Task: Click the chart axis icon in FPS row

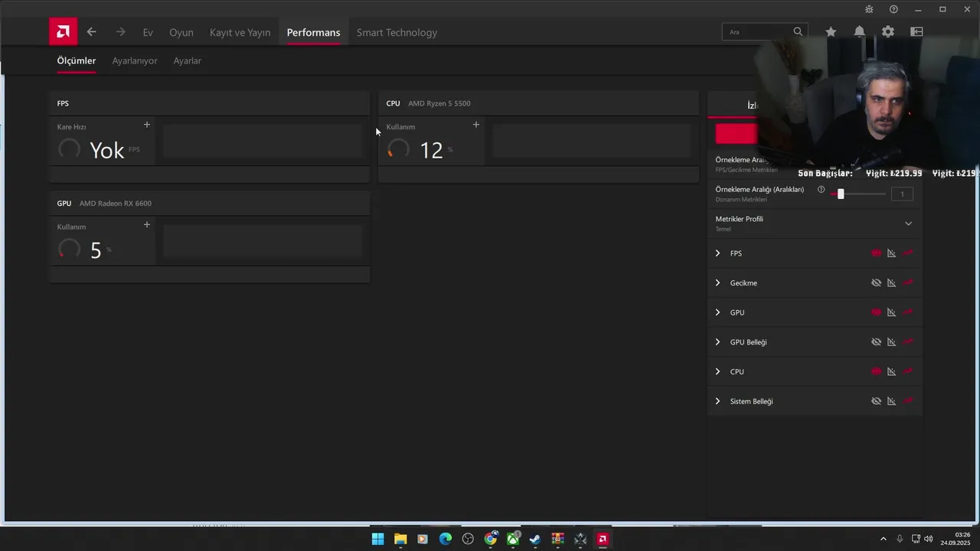Action: (x=892, y=253)
